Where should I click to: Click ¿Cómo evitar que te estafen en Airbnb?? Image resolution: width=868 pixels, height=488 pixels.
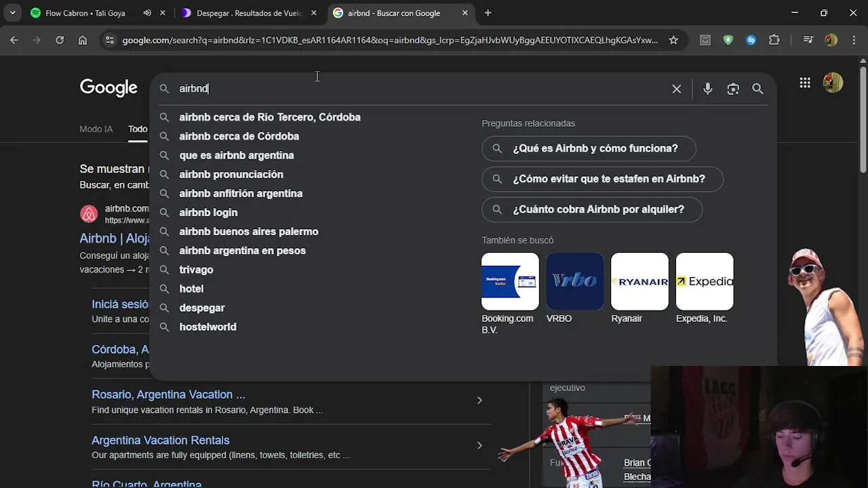602,179
